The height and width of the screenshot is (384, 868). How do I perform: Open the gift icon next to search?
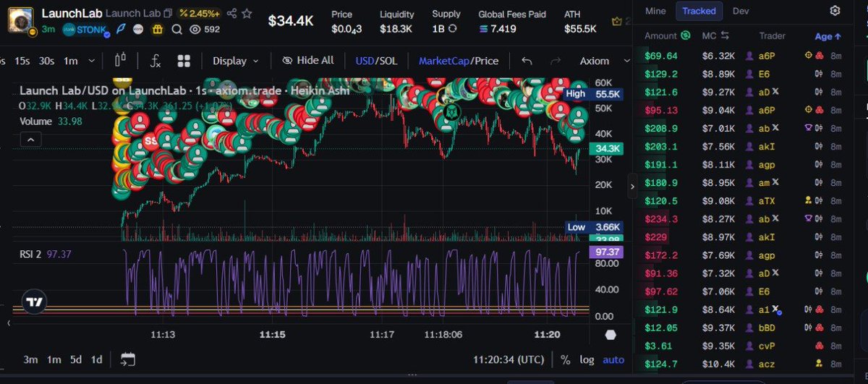(x=158, y=30)
